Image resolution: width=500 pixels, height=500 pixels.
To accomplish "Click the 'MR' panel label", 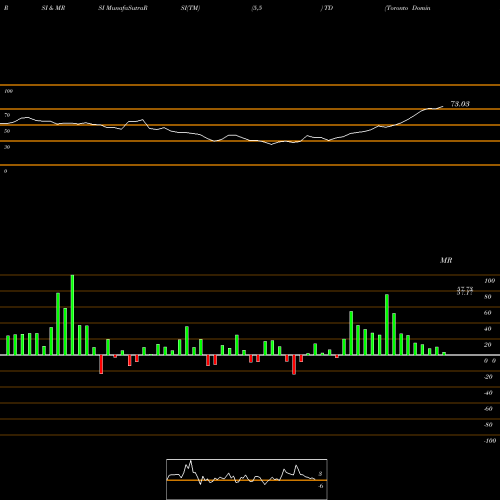I will click(446, 260).
